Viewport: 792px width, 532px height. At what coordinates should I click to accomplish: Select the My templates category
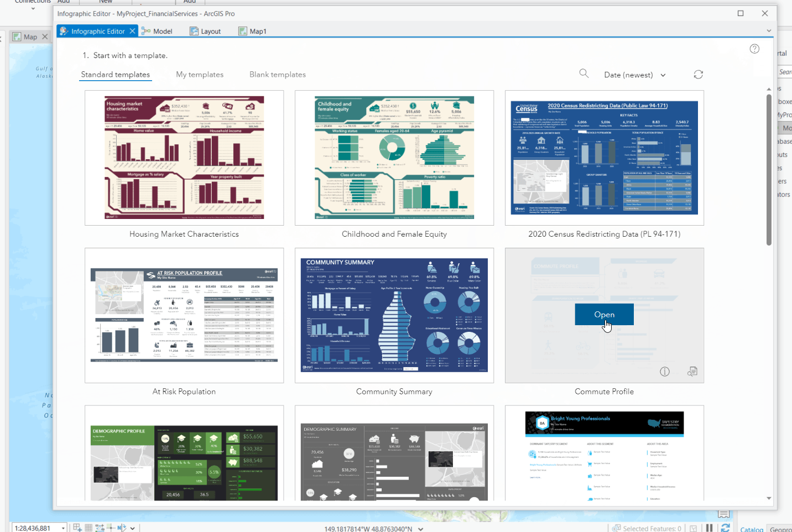pos(200,74)
